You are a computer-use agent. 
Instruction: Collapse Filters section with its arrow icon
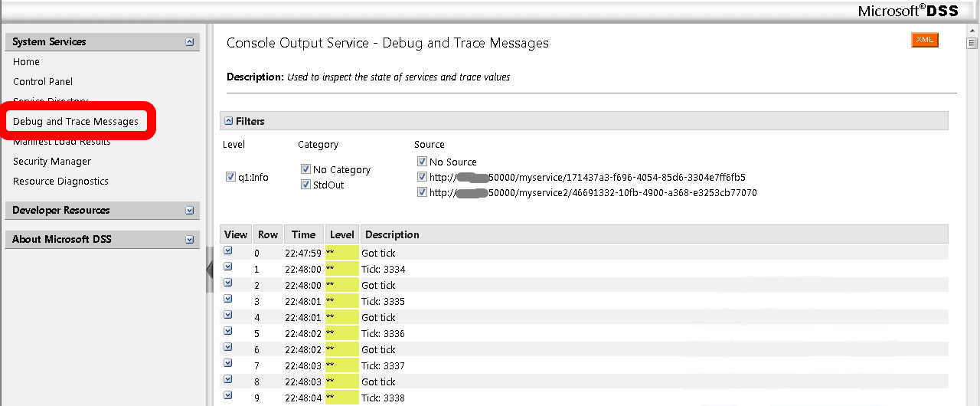pos(228,121)
